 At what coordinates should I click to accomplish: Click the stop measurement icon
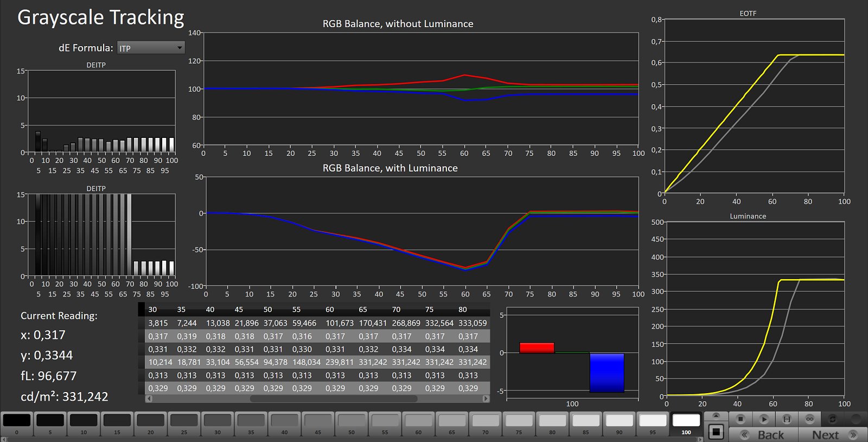tap(741, 419)
